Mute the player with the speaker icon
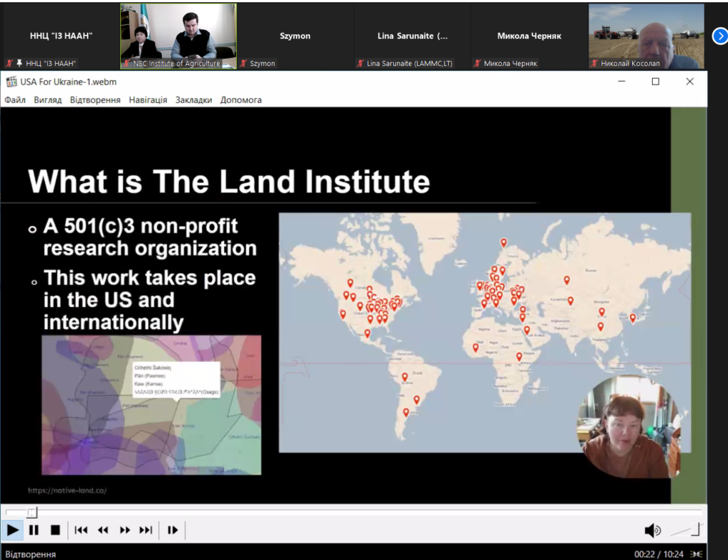Screen dimensions: 728x560 651,530
